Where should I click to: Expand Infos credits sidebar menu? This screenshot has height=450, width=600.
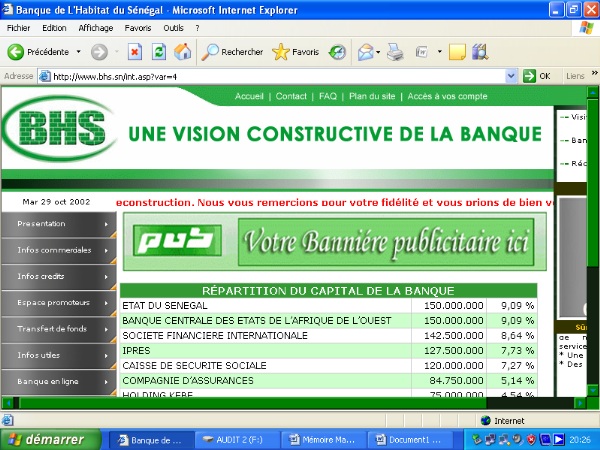click(x=59, y=276)
